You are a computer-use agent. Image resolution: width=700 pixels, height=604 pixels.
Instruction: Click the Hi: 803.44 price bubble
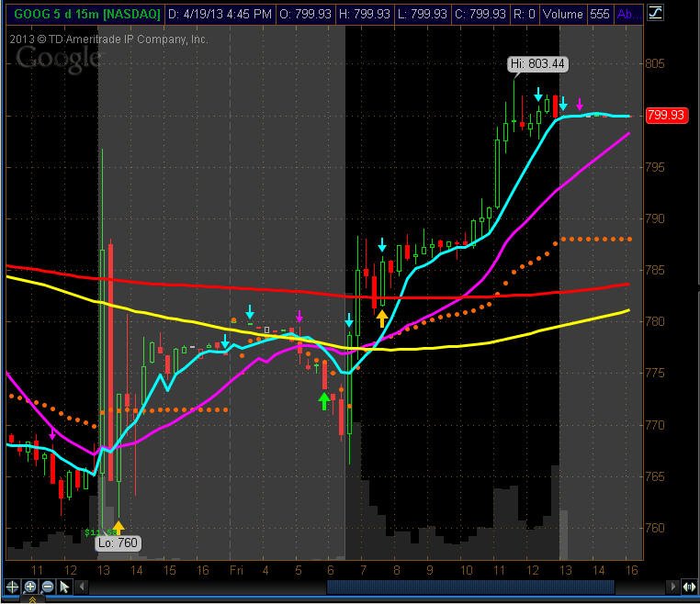(537, 63)
